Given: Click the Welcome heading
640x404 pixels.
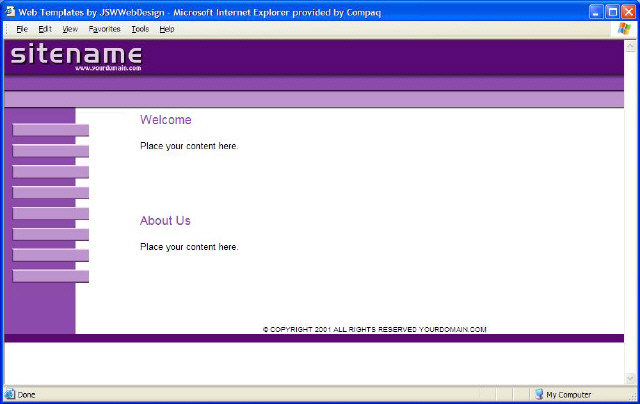Looking at the screenshot, I should coord(165,120).
